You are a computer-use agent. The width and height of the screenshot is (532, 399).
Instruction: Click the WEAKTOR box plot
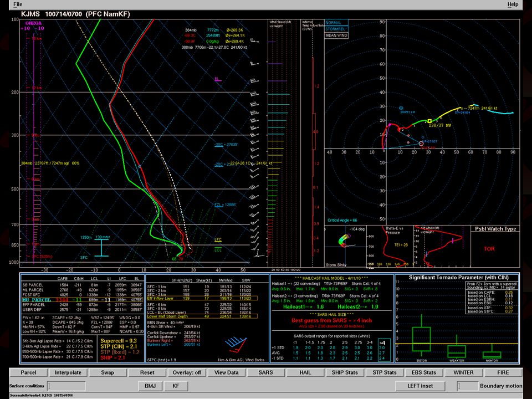pos(457,347)
